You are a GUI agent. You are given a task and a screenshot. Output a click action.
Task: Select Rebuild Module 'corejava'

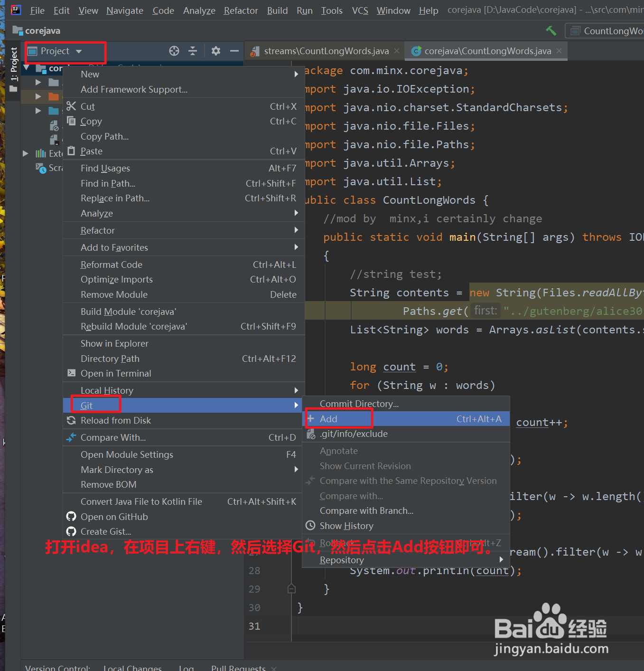(x=184, y=326)
